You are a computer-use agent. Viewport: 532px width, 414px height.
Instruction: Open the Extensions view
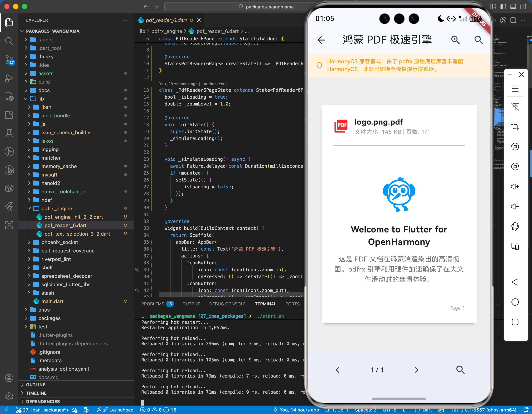9,115
